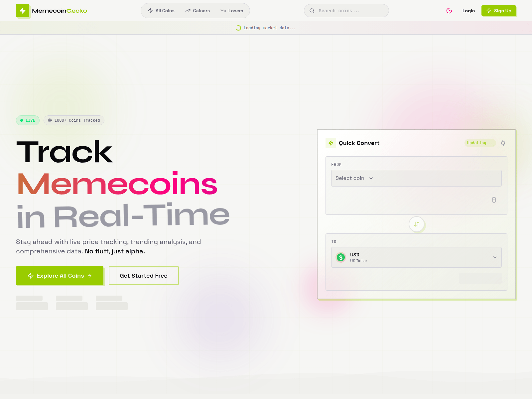This screenshot has width=532, height=399.
Task: Expand the USD currency dropdown chevron
Action: coord(495,257)
